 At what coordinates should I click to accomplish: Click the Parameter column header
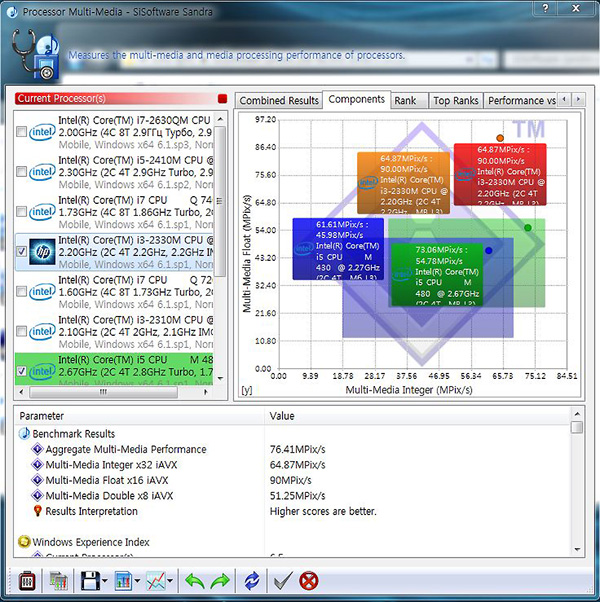click(x=139, y=416)
